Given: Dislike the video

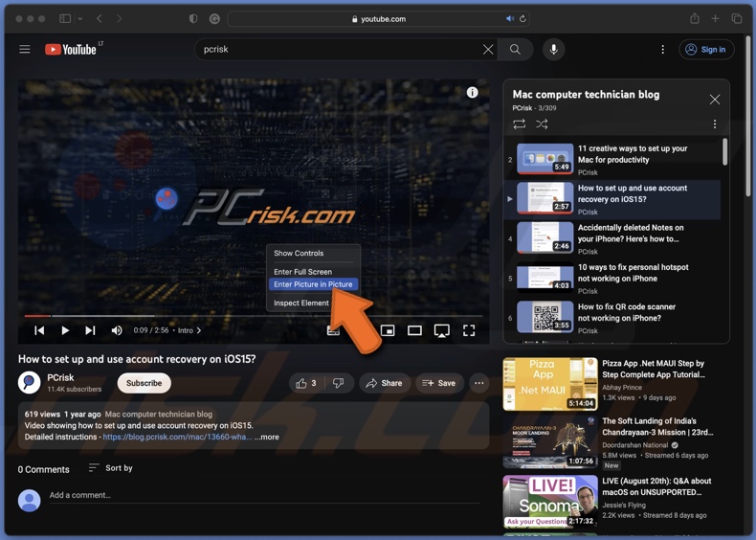Looking at the screenshot, I should click(x=339, y=383).
